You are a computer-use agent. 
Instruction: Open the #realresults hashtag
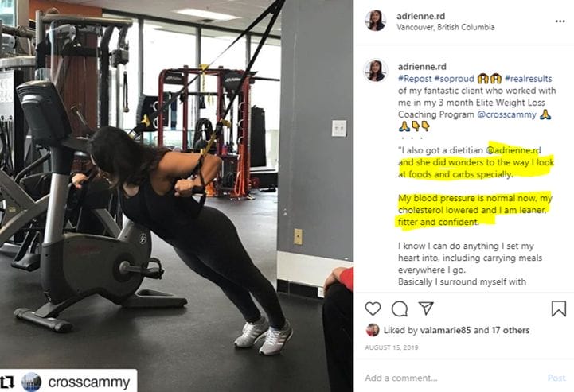(529, 78)
